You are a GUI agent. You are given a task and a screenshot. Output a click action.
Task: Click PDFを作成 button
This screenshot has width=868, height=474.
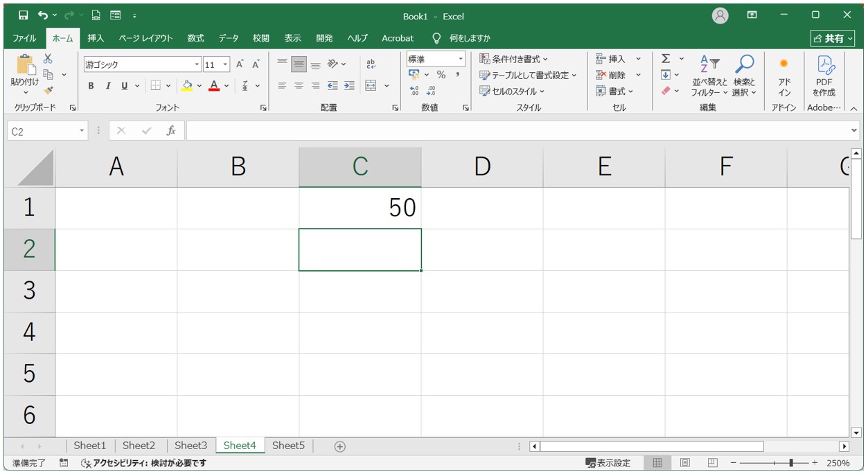pos(824,76)
